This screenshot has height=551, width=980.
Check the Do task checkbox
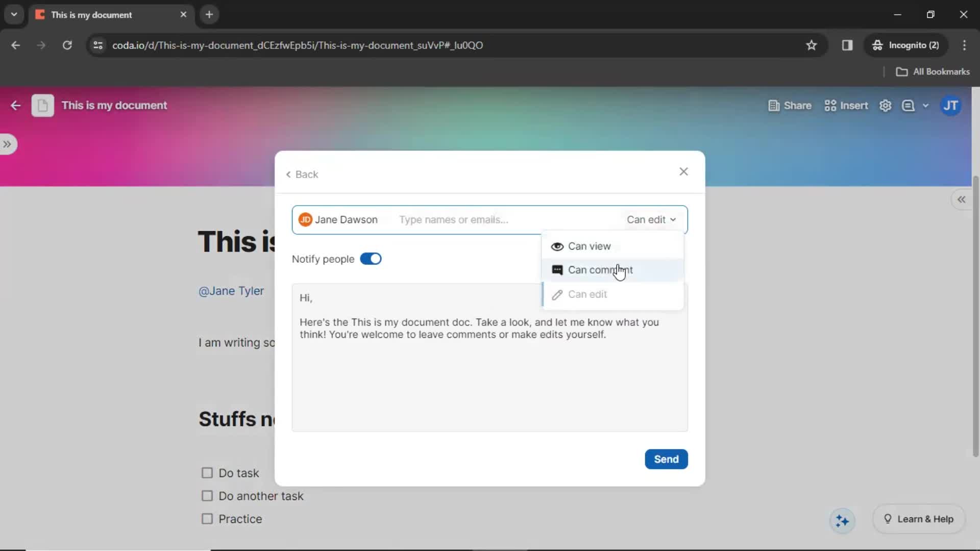[207, 473]
